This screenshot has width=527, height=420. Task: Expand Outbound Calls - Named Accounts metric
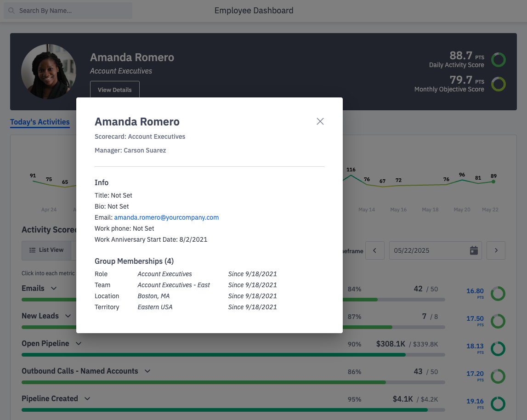147,371
